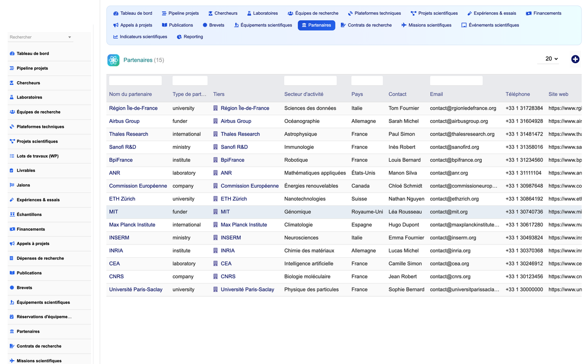This screenshot has width=588, height=364.
Task: Open Thales Research partner name link
Action: pyautogui.click(x=128, y=134)
